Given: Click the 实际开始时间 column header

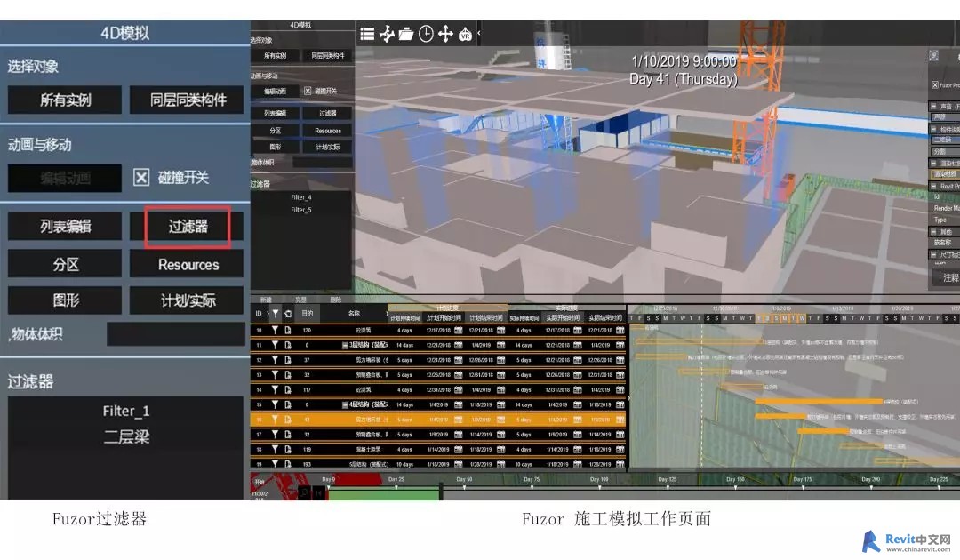Looking at the screenshot, I should pyautogui.click(x=563, y=317).
